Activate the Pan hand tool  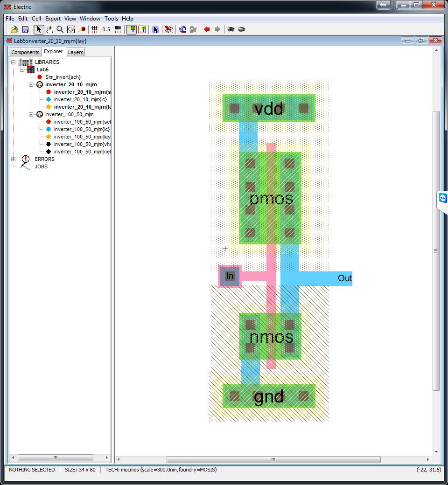pyautogui.click(x=49, y=29)
